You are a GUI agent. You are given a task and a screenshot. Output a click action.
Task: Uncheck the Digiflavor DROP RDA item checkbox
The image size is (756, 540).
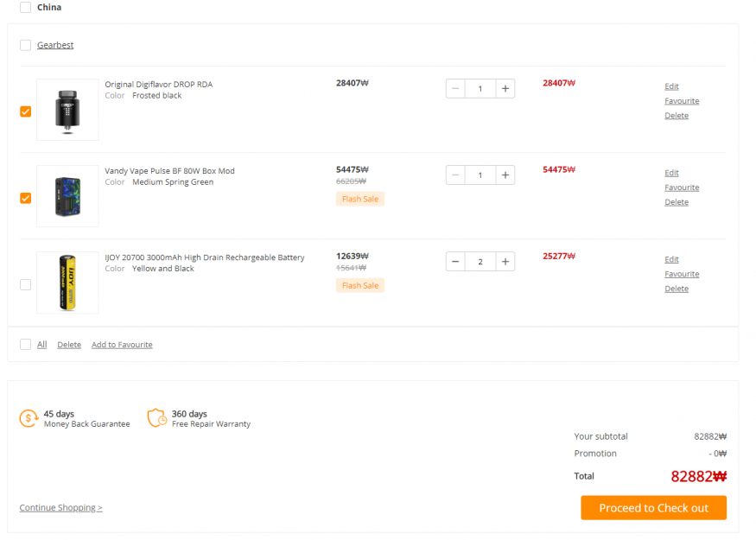point(26,111)
